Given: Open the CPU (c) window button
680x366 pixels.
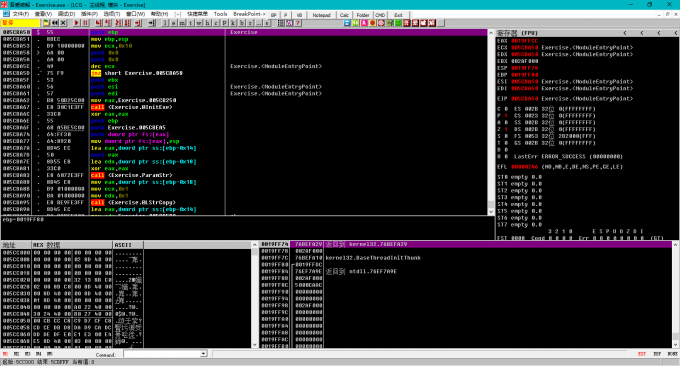Looking at the screenshot, I should tap(216, 23).
